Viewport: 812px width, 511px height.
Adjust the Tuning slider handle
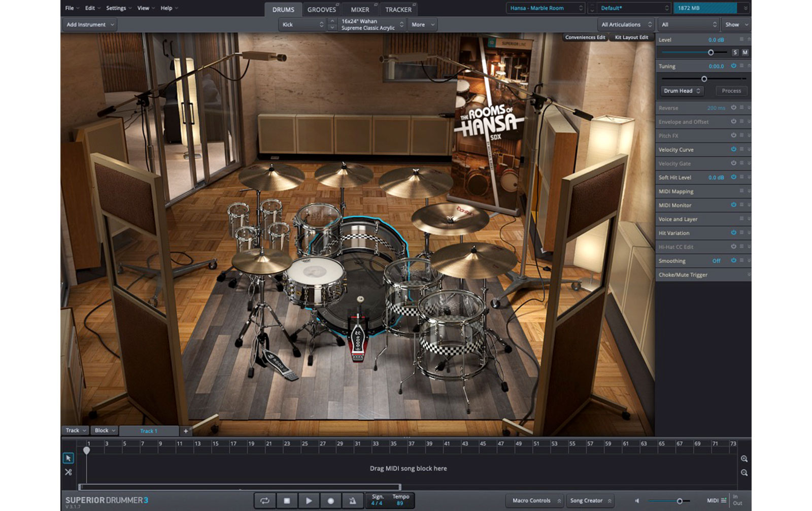pos(704,79)
